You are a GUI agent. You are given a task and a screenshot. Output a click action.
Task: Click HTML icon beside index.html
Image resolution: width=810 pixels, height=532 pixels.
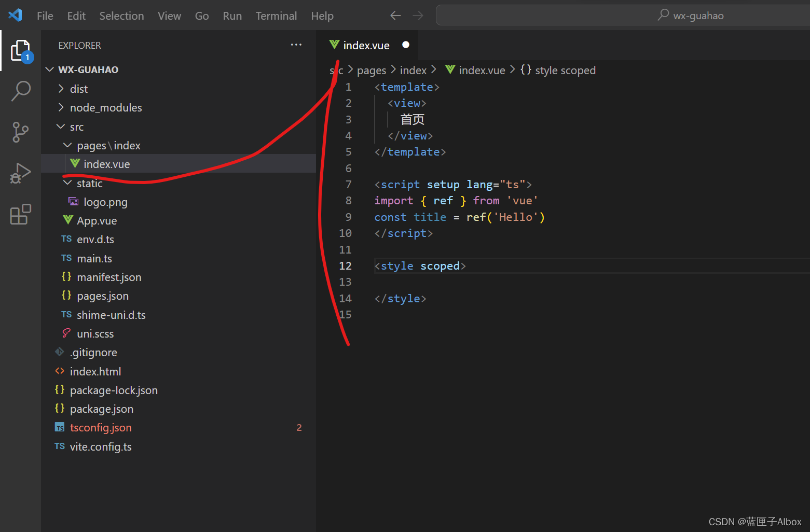tap(60, 371)
